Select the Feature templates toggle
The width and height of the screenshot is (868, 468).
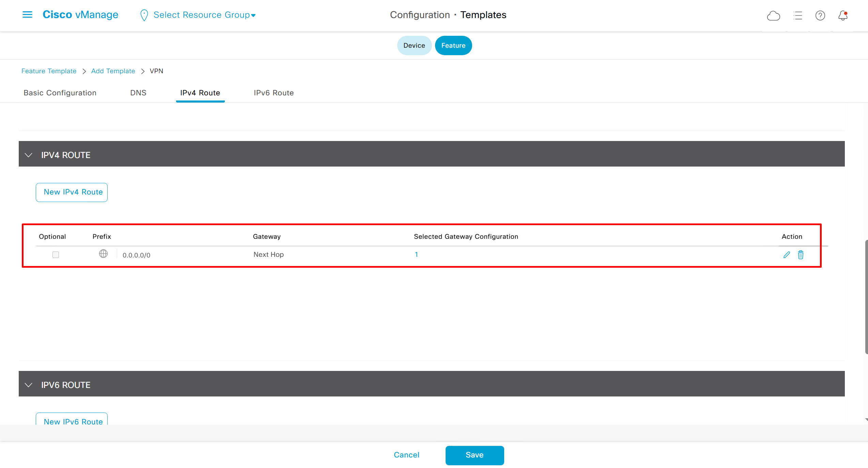coord(453,45)
